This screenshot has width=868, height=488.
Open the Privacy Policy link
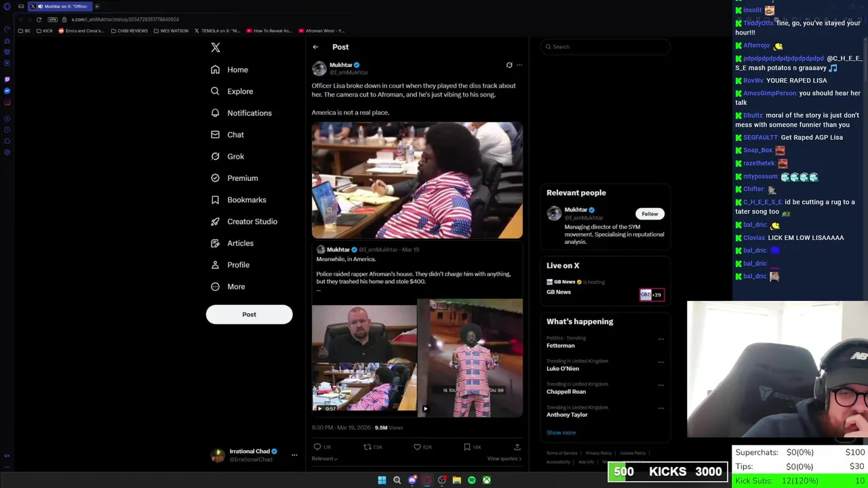(x=599, y=453)
